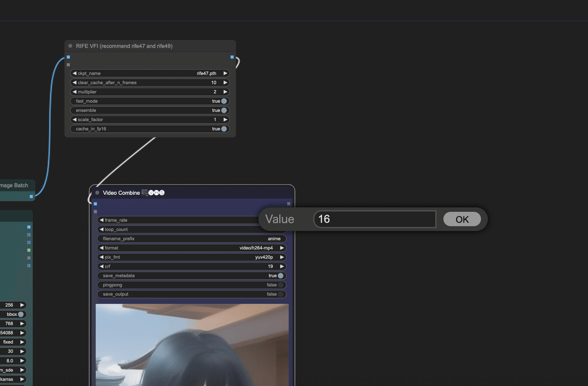Collapse Video Combine node via its title dot

(x=97, y=193)
